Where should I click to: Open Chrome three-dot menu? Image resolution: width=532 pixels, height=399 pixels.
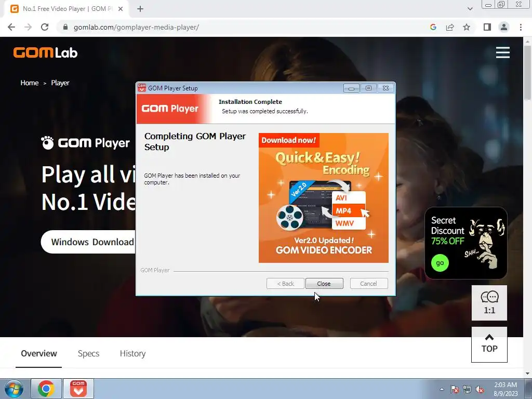tap(521, 27)
